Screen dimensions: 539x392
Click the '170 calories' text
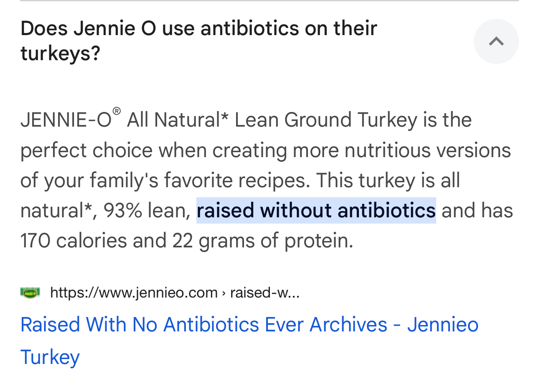tap(74, 241)
